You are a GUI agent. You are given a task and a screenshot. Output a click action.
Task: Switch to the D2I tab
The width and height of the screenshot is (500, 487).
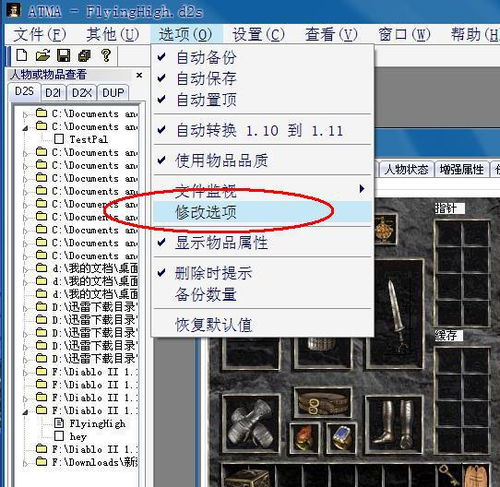(x=53, y=93)
